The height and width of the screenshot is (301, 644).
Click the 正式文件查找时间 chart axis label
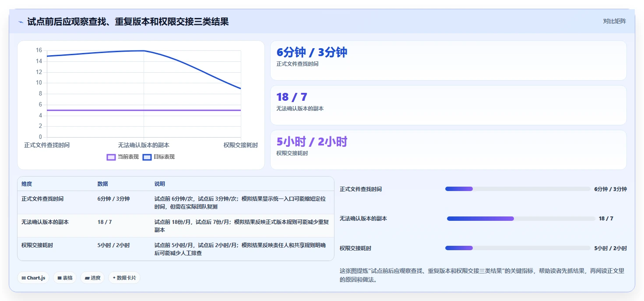coord(47,145)
